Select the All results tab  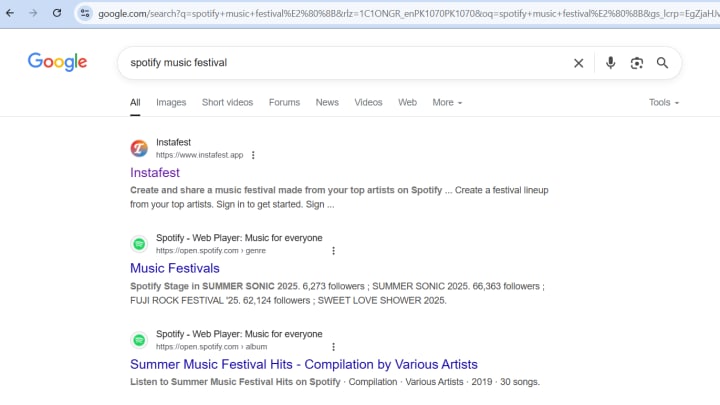(135, 102)
